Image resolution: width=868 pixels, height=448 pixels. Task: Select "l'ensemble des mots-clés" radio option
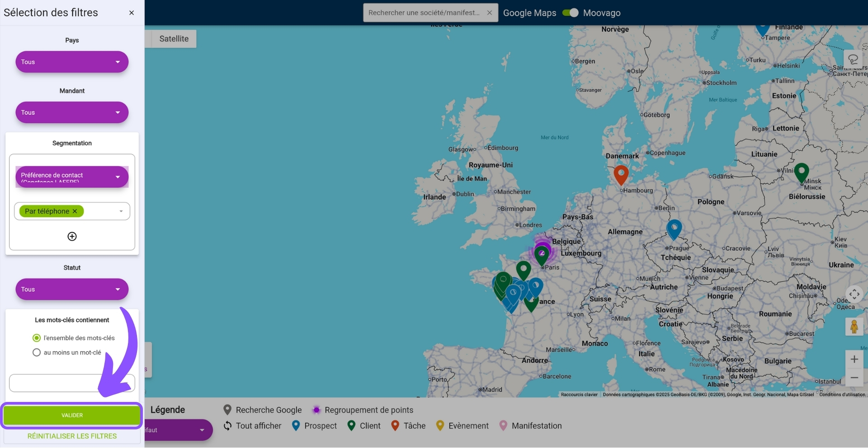tap(37, 338)
